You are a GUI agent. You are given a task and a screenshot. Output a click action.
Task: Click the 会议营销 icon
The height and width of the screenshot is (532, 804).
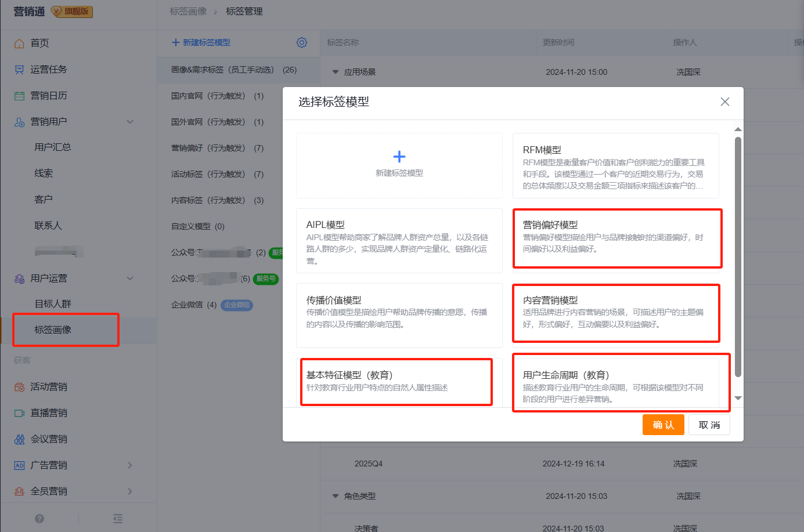pos(19,439)
